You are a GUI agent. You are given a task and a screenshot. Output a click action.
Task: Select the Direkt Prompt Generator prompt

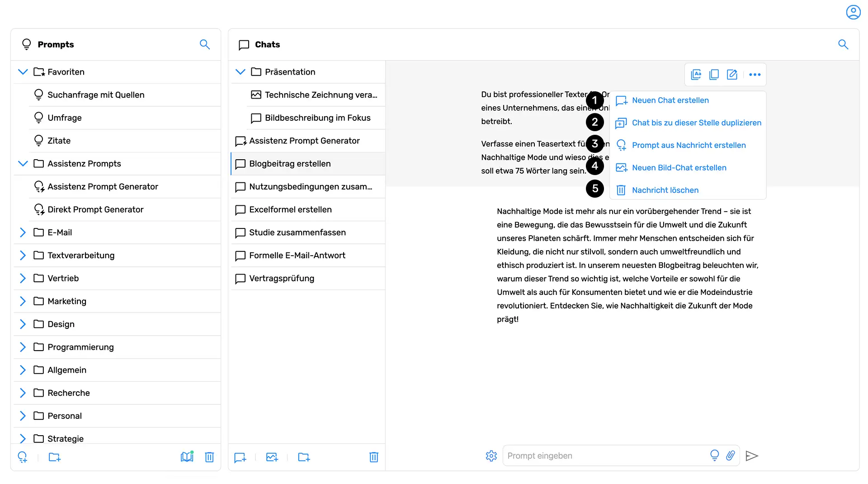point(125,209)
